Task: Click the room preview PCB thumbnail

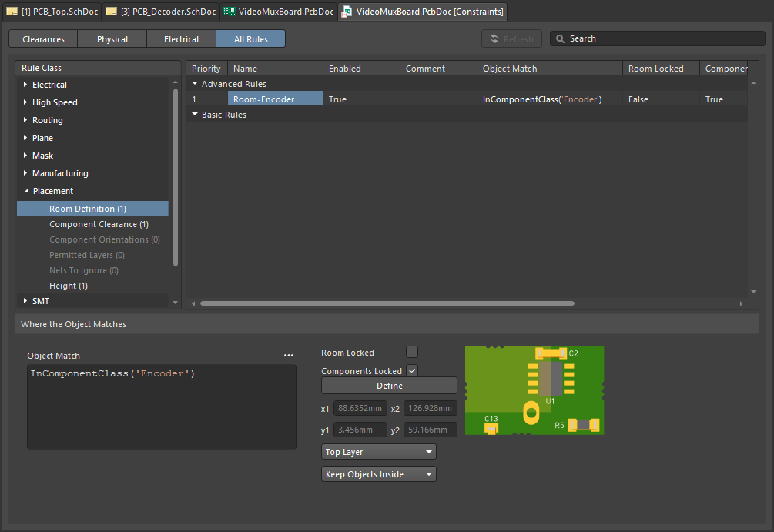Action: point(534,390)
